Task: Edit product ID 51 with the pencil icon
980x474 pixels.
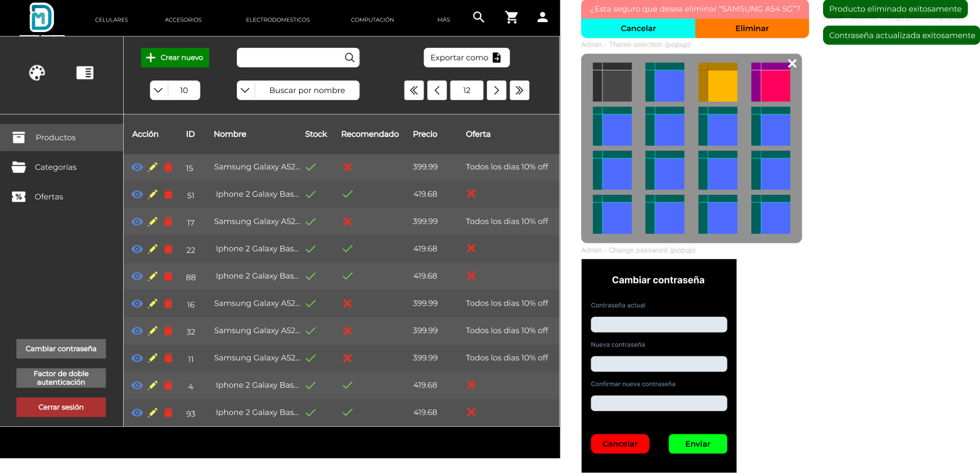Action: tap(153, 194)
